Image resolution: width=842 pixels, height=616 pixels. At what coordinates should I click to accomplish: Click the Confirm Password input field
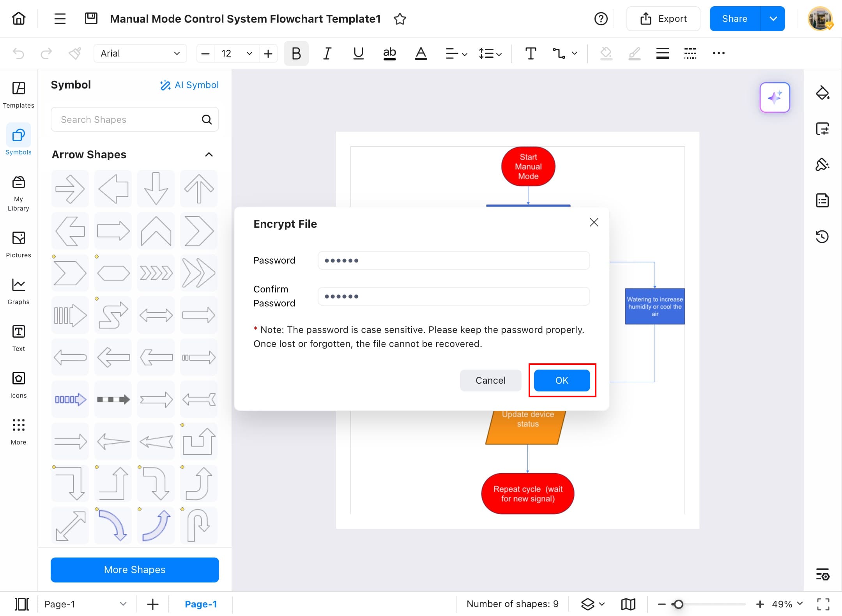(453, 296)
